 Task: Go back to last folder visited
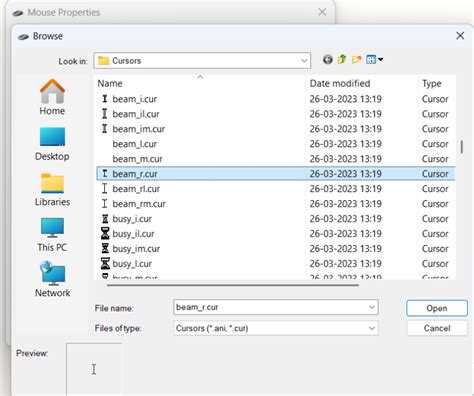328,60
